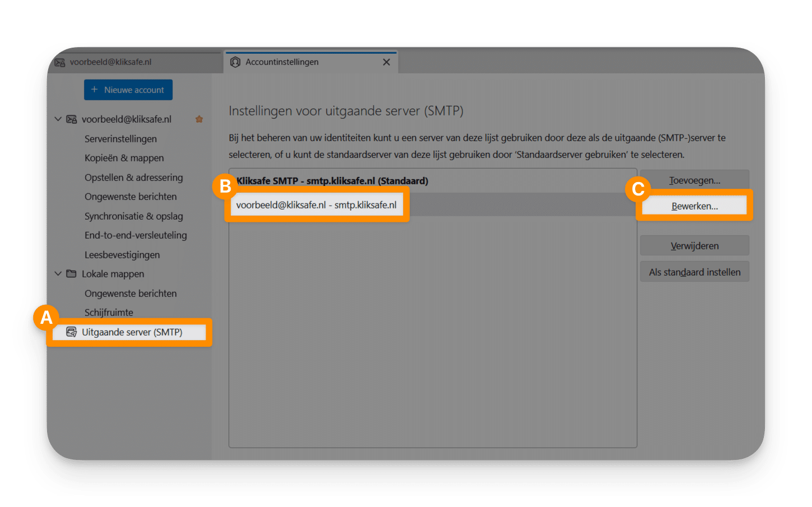Image resolution: width=812 pixels, height=507 pixels.
Task: Select the Accountinstellingen tab
Action: click(x=311, y=62)
